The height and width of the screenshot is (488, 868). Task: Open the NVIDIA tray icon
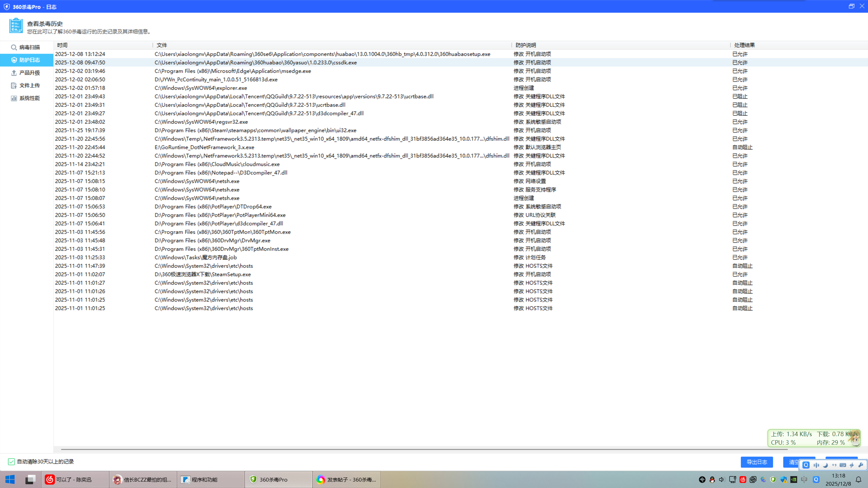pyautogui.click(x=794, y=480)
